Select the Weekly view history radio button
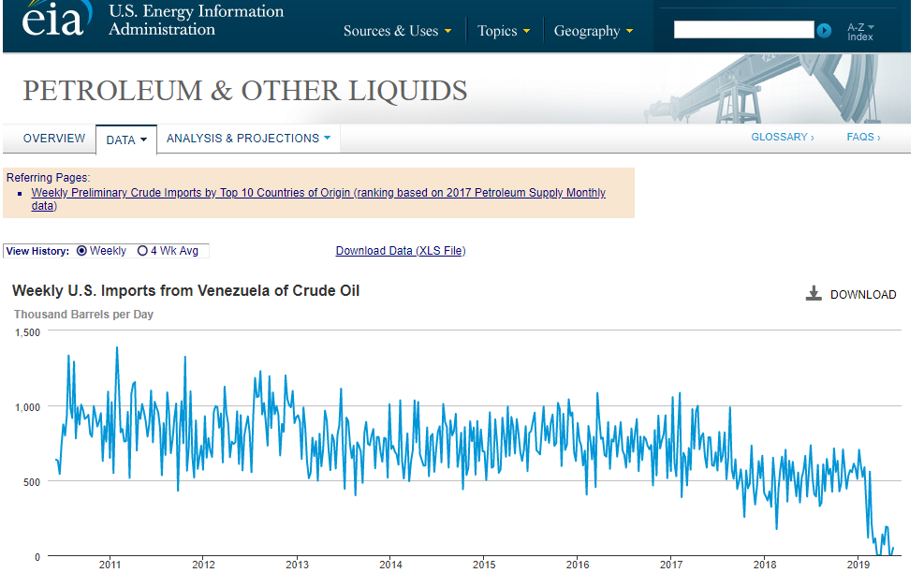The height and width of the screenshot is (573, 924). pyautogui.click(x=82, y=251)
